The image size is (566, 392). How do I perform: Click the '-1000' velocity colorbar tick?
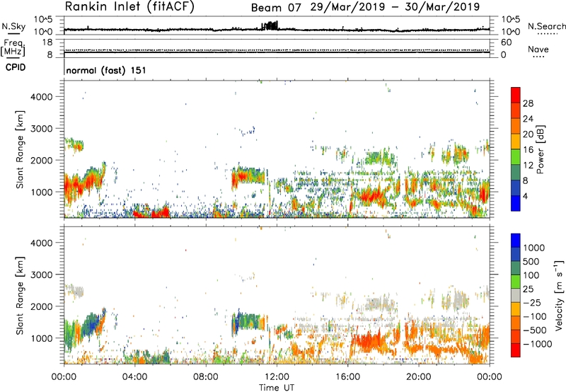[x=538, y=344]
